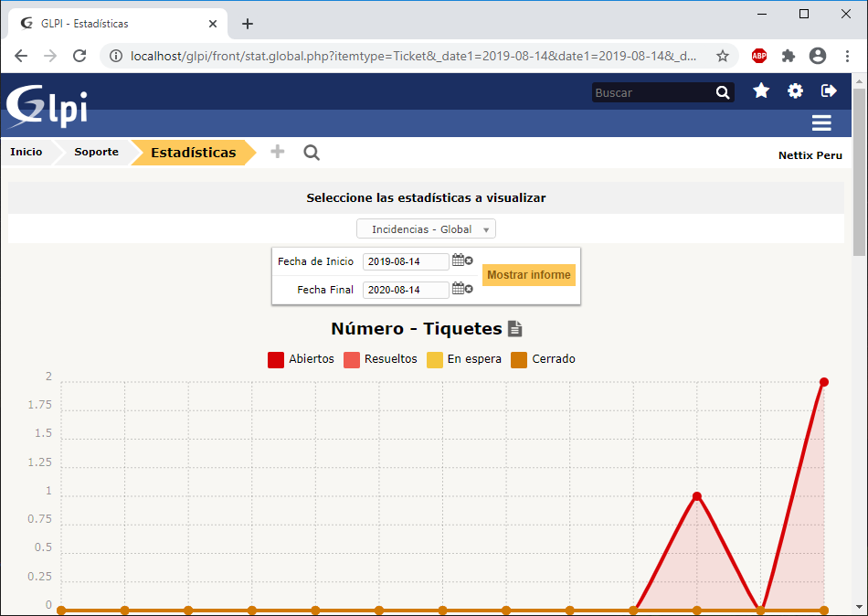
Task: Click the logout icon in GLPI header
Action: [x=829, y=90]
